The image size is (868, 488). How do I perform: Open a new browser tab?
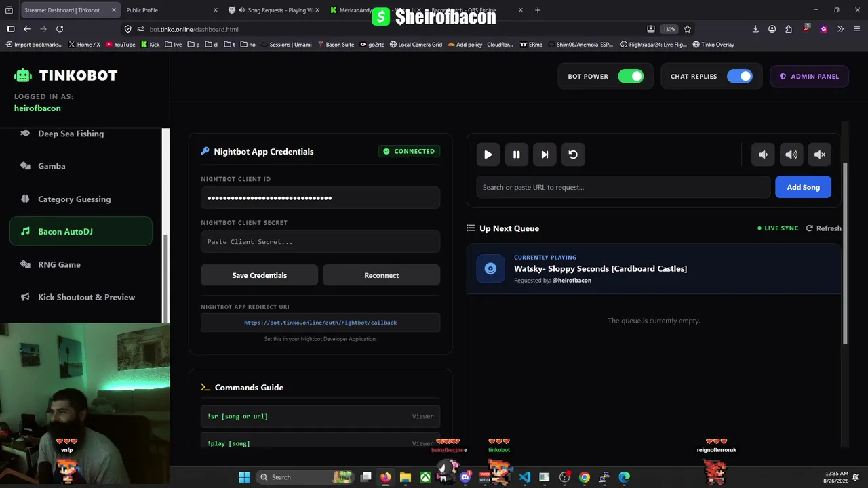pyautogui.click(x=538, y=10)
